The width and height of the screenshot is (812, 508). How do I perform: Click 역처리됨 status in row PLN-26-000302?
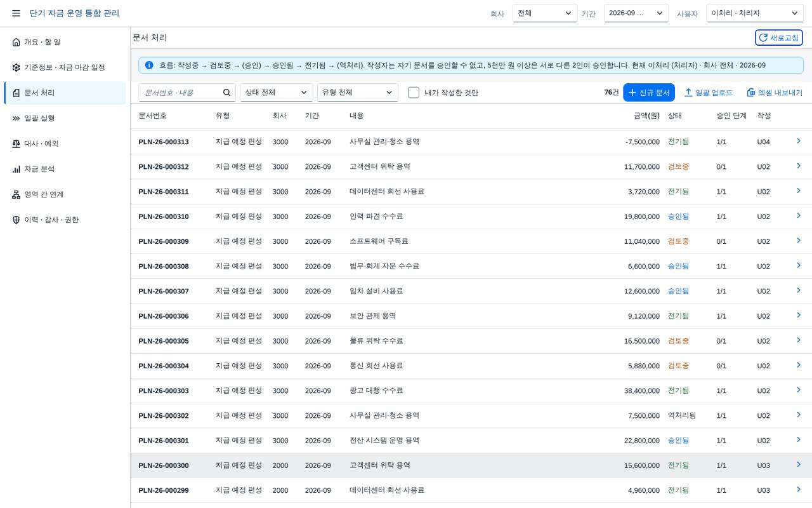point(682,415)
